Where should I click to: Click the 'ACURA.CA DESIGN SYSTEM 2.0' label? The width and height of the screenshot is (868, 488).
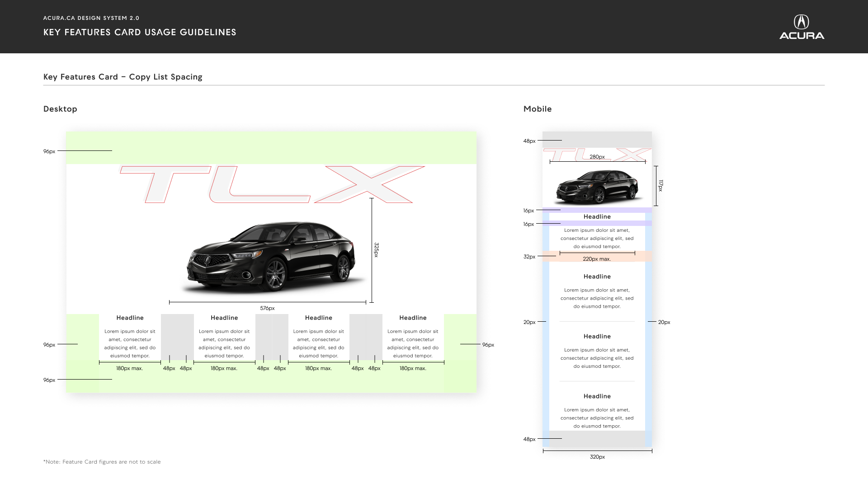click(91, 18)
